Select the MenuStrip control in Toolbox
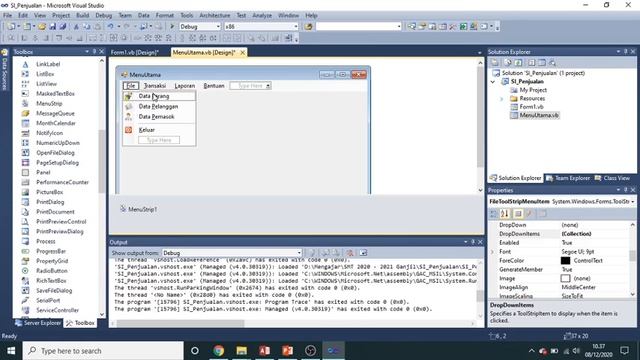The image size is (640, 360). [x=49, y=104]
